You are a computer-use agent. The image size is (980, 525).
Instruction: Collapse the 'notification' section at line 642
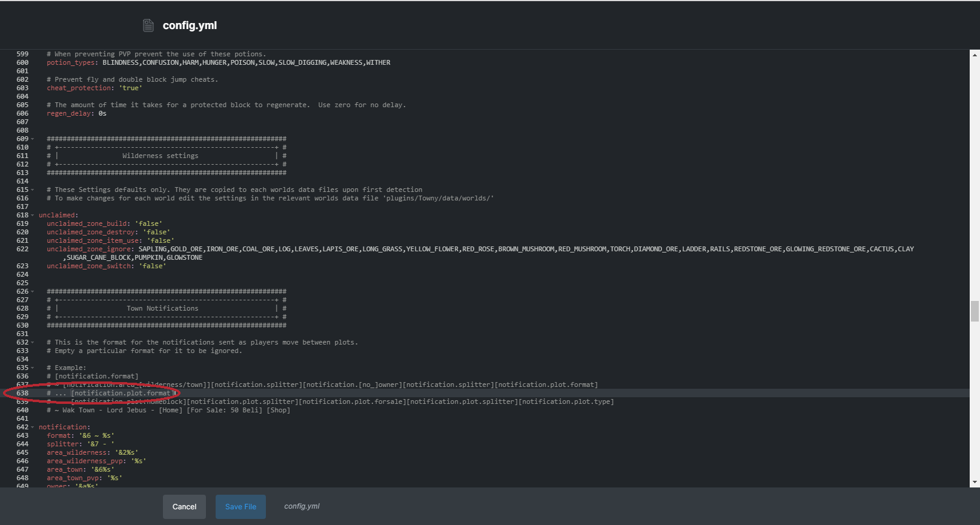point(33,428)
